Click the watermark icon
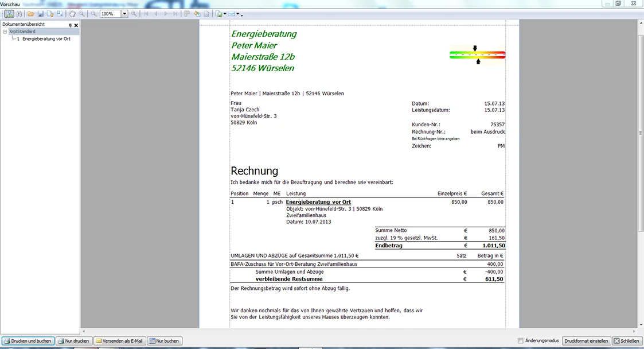 pos(207,14)
